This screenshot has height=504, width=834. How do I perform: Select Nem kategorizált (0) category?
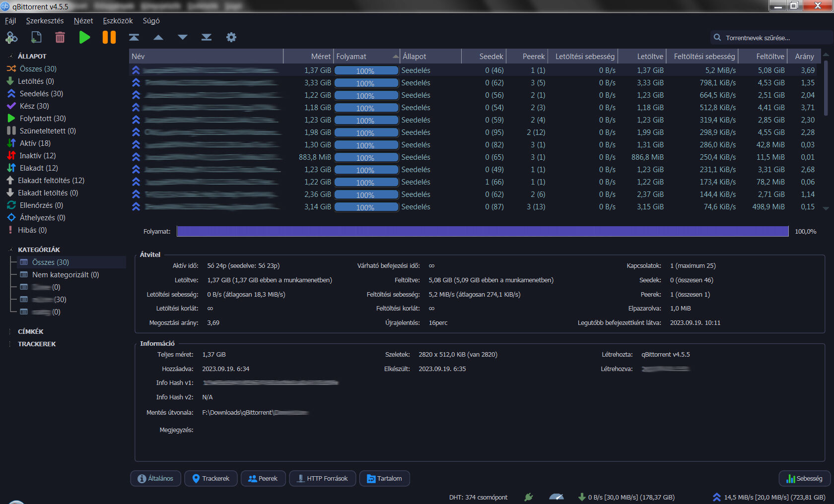point(59,275)
